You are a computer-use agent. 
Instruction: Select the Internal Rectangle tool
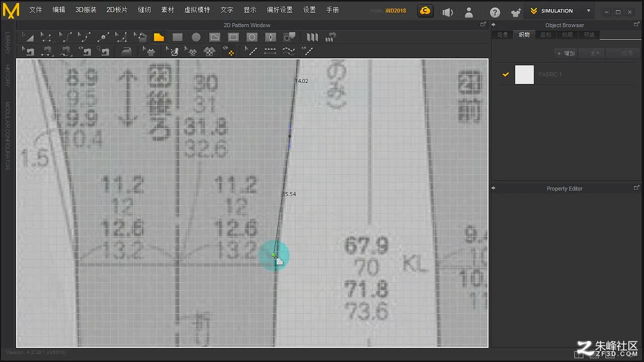tap(233, 37)
